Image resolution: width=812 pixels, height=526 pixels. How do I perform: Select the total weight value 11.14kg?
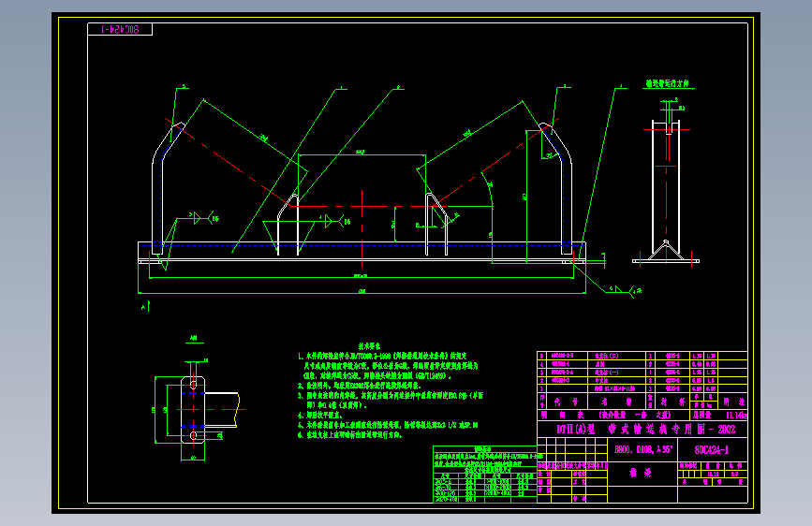click(736, 416)
